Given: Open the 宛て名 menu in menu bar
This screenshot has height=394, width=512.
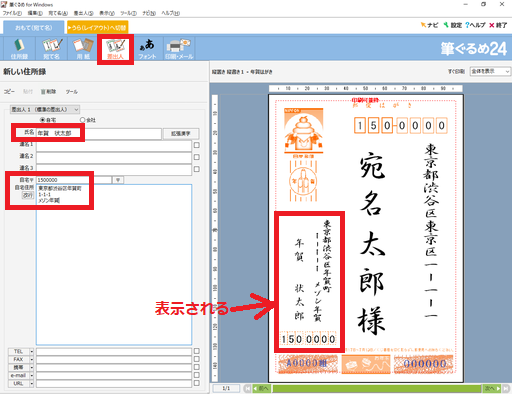Looking at the screenshot, I should tap(58, 13).
